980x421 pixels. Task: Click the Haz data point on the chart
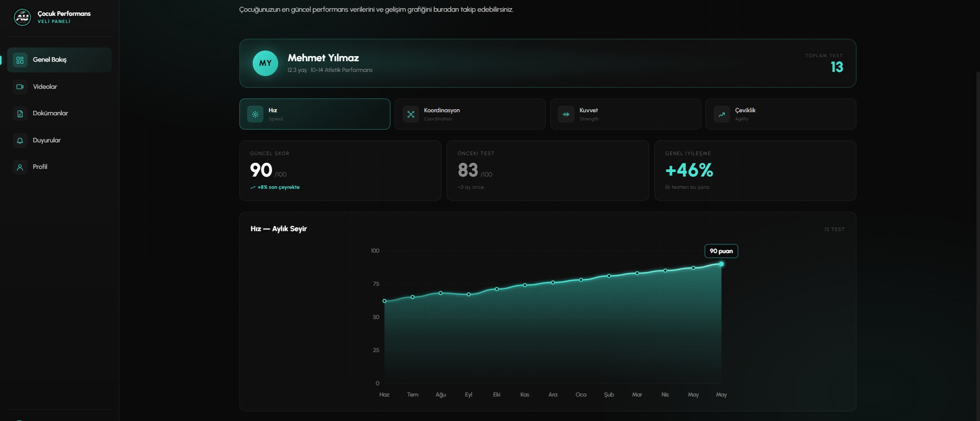click(384, 301)
